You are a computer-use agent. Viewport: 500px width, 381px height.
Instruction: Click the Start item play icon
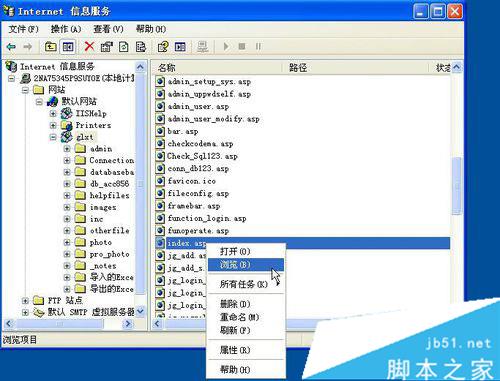coord(226,47)
